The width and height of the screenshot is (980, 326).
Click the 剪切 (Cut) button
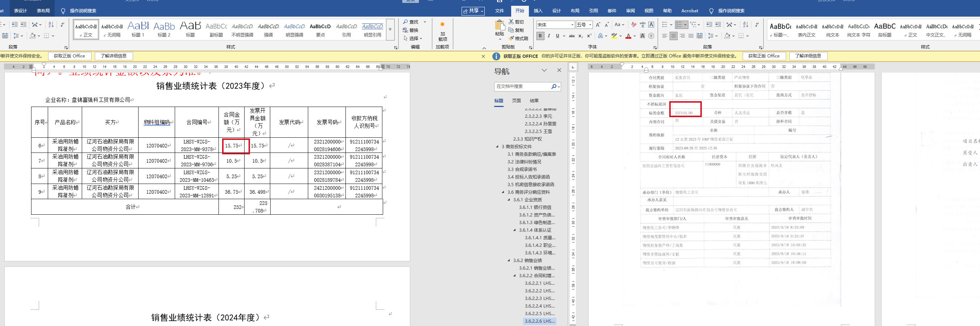tap(516, 22)
